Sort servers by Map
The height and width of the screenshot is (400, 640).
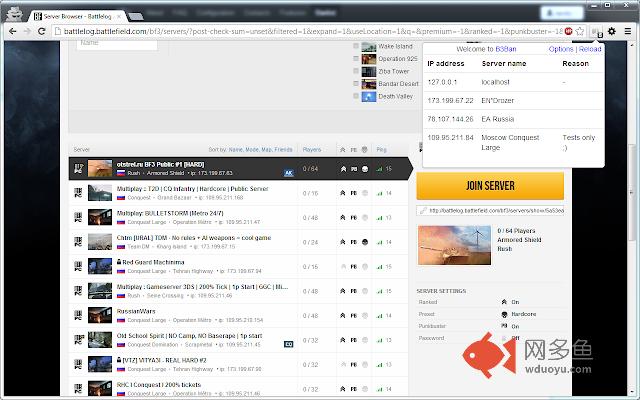(267, 150)
